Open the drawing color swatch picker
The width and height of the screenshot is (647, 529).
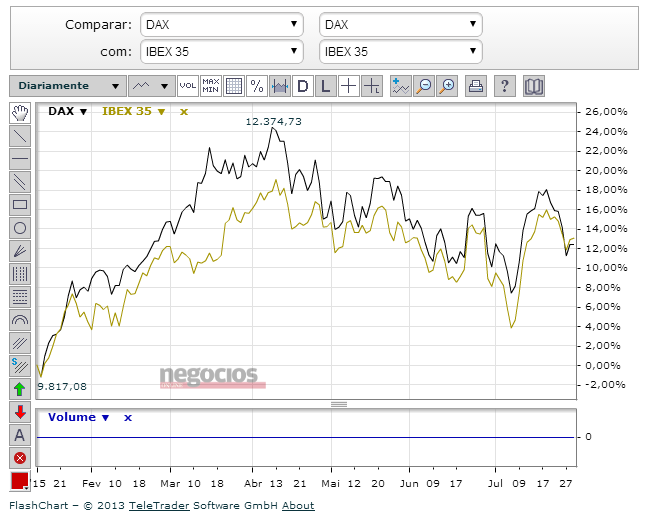pyautogui.click(x=20, y=481)
